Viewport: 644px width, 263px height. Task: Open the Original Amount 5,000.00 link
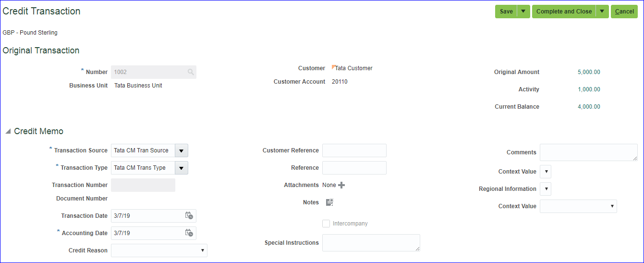(589, 72)
